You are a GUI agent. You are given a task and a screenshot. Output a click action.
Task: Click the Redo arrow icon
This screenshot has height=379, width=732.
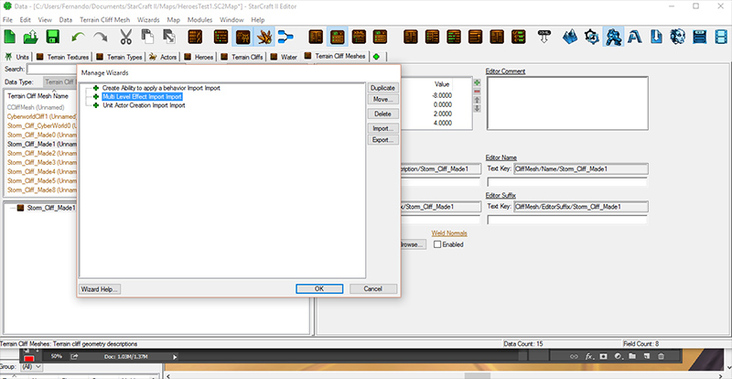coord(100,37)
